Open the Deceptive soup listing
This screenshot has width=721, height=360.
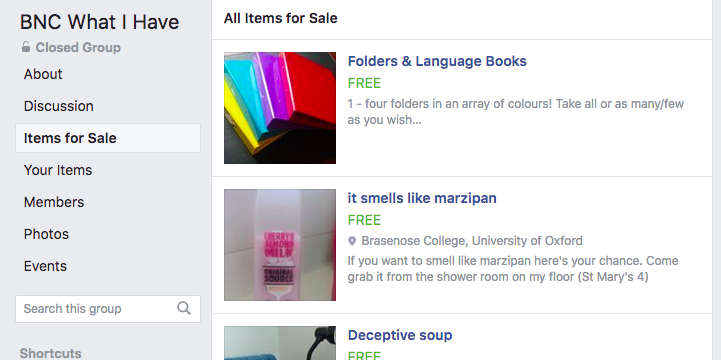400,335
